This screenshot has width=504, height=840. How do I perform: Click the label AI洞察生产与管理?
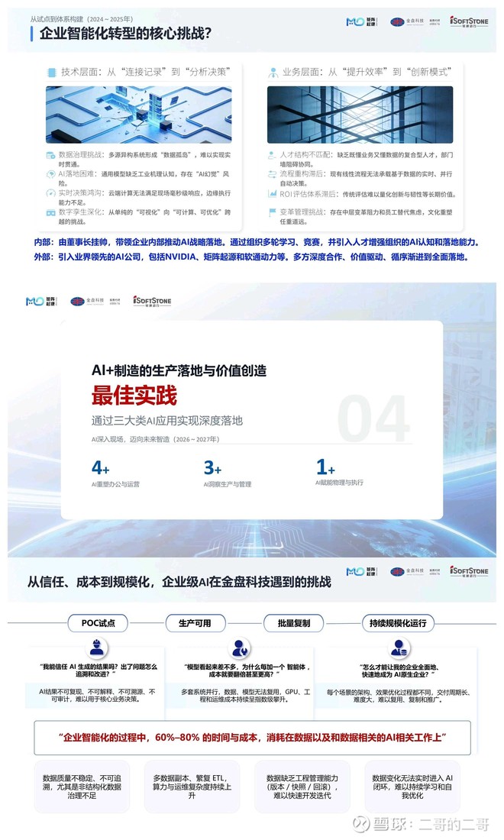tap(227, 484)
